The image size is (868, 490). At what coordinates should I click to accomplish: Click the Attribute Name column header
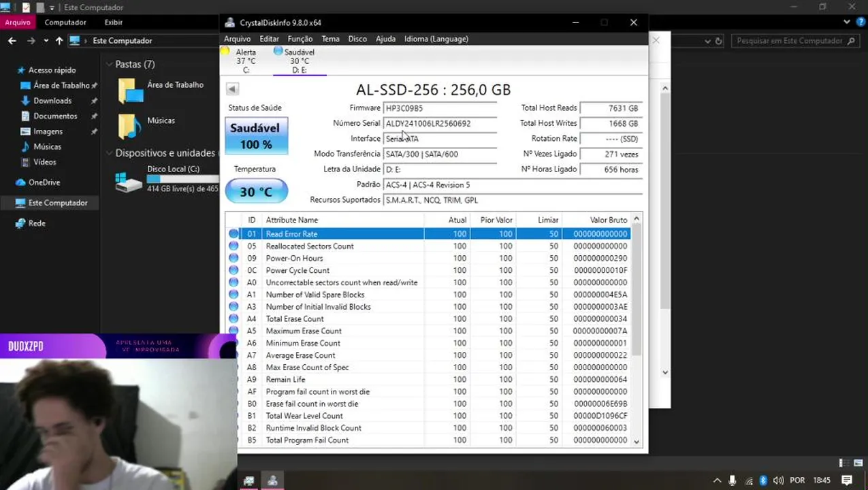pos(343,220)
